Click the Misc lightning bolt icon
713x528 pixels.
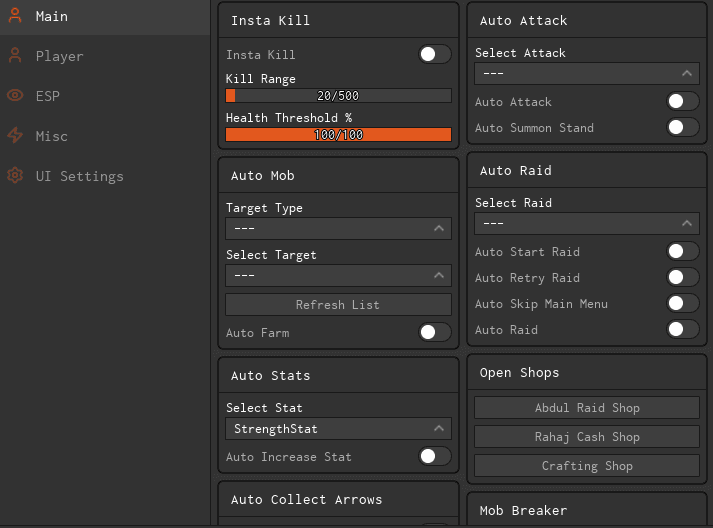(15, 136)
